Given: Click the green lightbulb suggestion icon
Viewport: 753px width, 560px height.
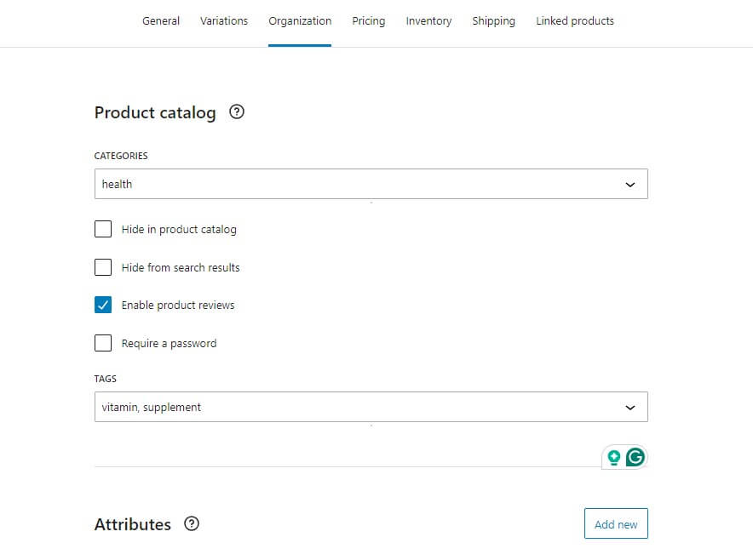Looking at the screenshot, I should pyautogui.click(x=614, y=457).
